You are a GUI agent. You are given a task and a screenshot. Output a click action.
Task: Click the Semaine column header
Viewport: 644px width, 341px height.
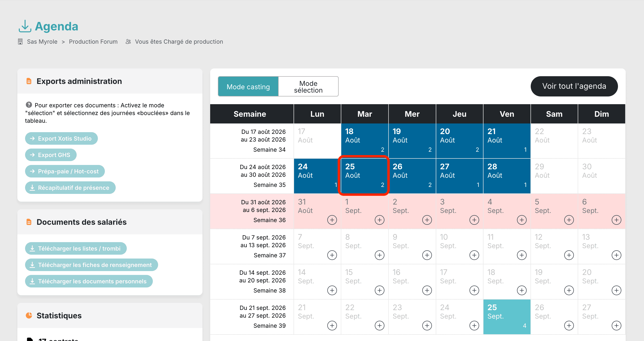click(252, 114)
